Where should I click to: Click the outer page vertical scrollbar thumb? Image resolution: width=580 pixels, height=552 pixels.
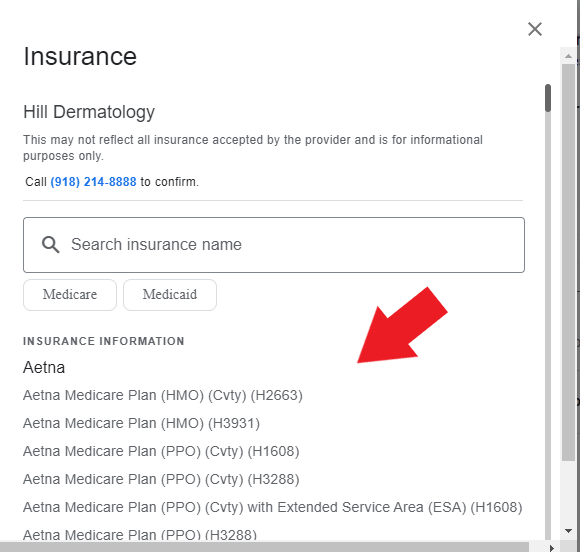pyautogui.click(x=569, y=262)
